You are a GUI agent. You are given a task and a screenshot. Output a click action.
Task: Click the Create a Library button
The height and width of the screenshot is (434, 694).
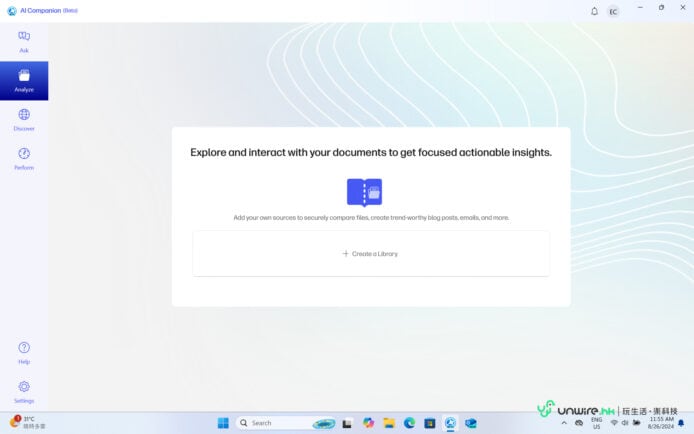370,254
